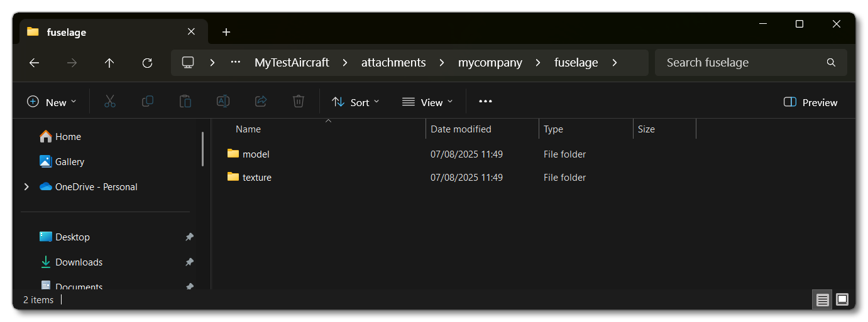Click the texture row's File folder type
Viewport: 868px width, 322px height.
pos(564,178)
